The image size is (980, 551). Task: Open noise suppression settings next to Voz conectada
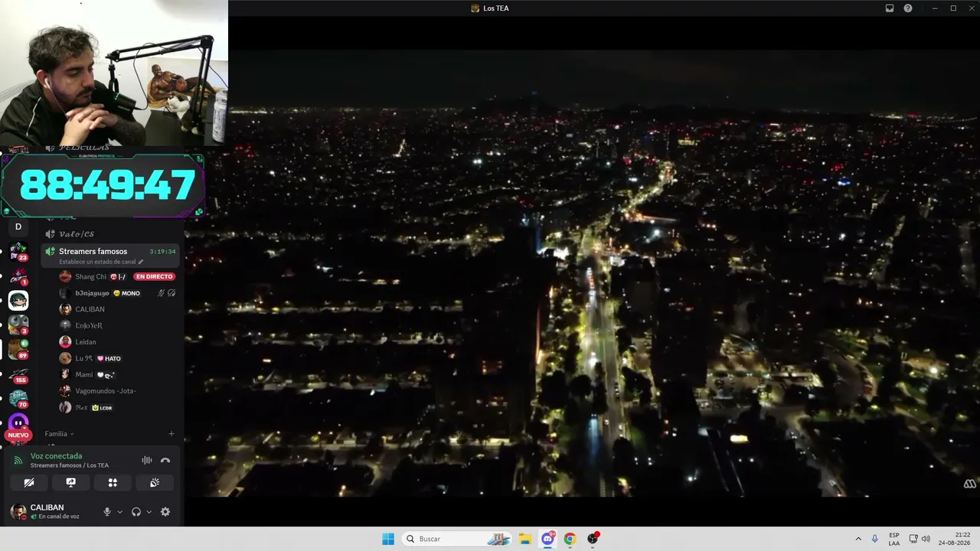tap(146, 460)
